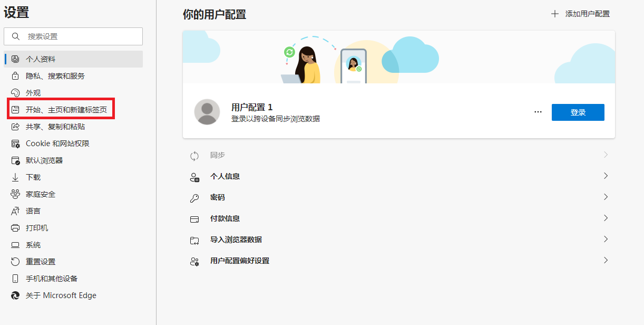Click the 关于 Microsoft Edge logo icon
Image resolution: width=644 pixels, height=325 pixels.
click(15, 295)
